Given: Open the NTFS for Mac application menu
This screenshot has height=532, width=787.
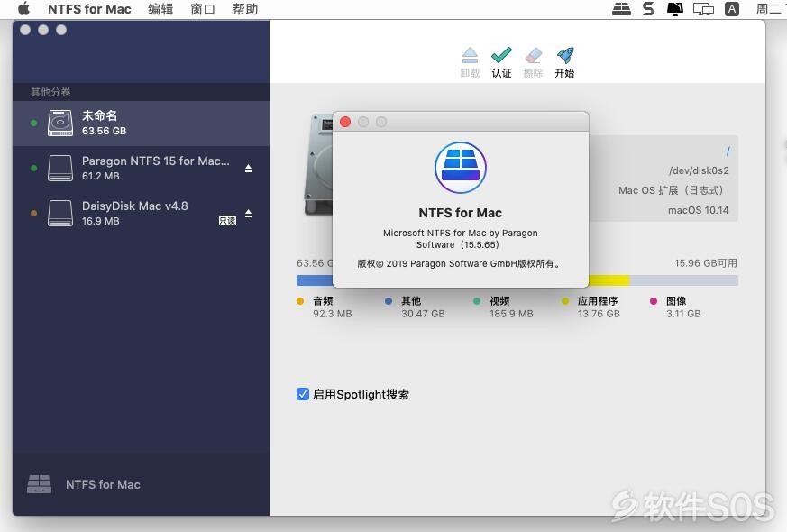Looking at the screenshot, I should (89, 9).
